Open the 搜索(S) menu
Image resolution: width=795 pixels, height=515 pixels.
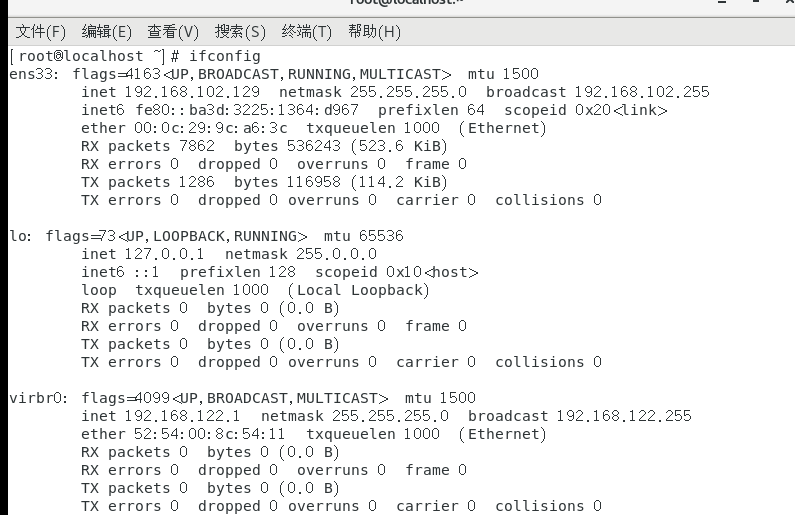(240, 32)
